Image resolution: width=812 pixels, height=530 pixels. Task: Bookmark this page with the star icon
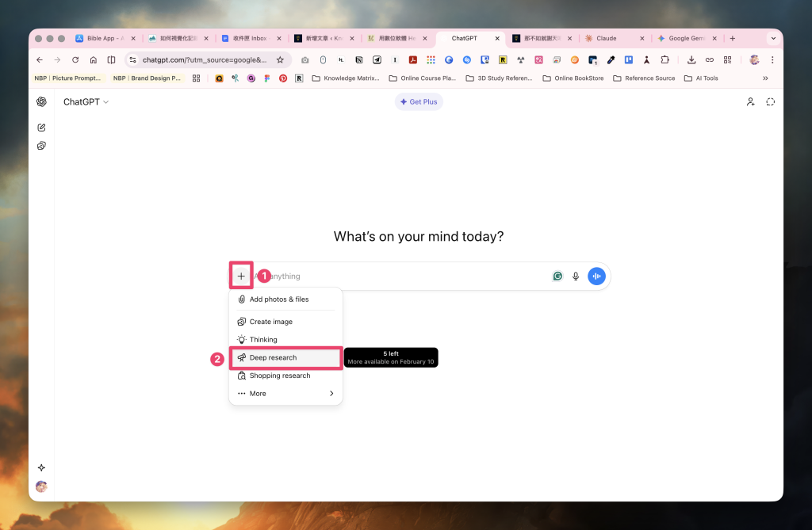(x=280, y=59)
